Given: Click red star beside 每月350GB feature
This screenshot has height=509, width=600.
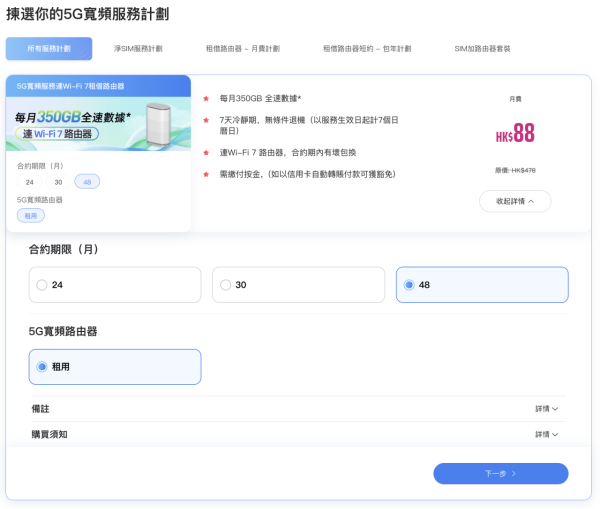Looking at the screenshot, I should 206,98.
